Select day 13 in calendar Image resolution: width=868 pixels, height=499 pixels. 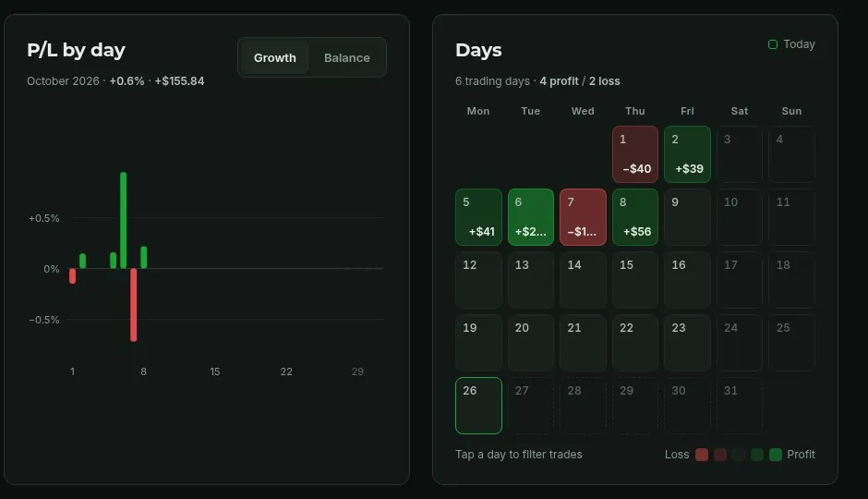[x=530, y=280]
